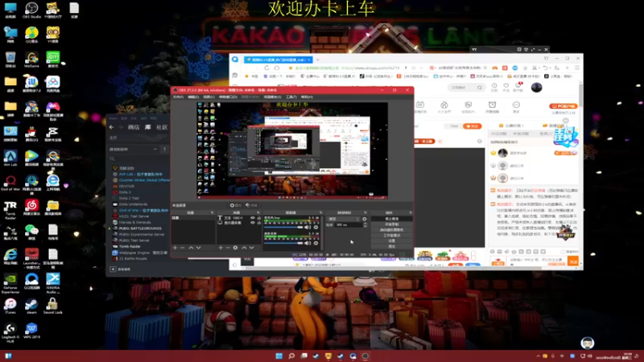Image resolution: width=644 pixels, height=362 pixels.
Task: Click browser window search input field
Action: [466, 88]
